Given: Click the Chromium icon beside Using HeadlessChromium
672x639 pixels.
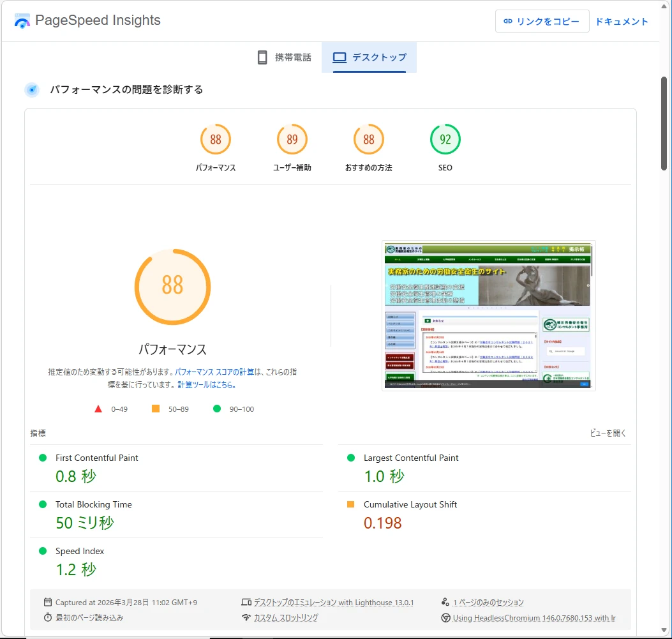Looking at the screenshot, I should click(445, 617).
